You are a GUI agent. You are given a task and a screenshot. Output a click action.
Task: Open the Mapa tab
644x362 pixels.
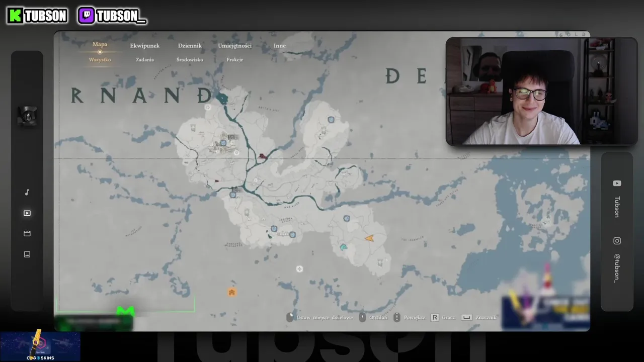coord(100,44)
